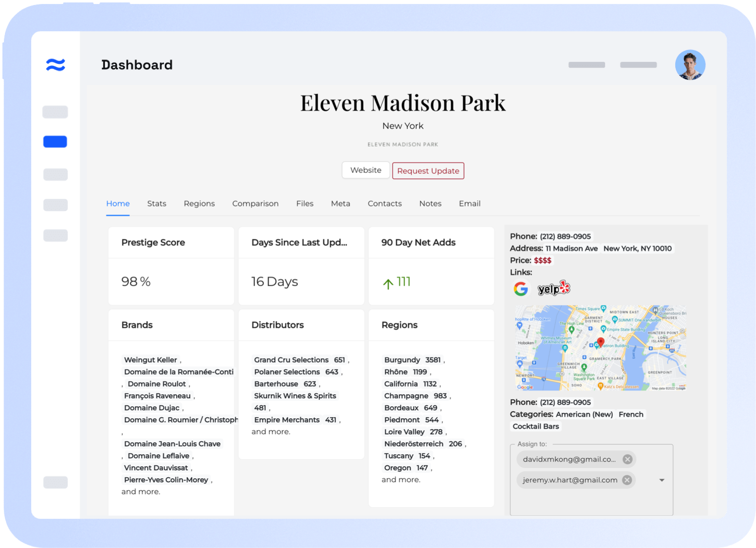Open the Google link icon
The height and width of the screenshot is (548, 756).
click(520, 288)
